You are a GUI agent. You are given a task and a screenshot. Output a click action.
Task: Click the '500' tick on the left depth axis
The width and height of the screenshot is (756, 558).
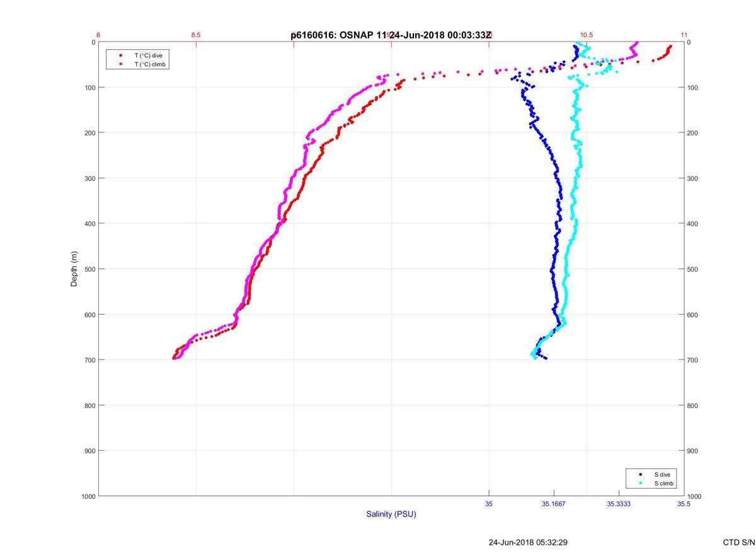[90, 269]
